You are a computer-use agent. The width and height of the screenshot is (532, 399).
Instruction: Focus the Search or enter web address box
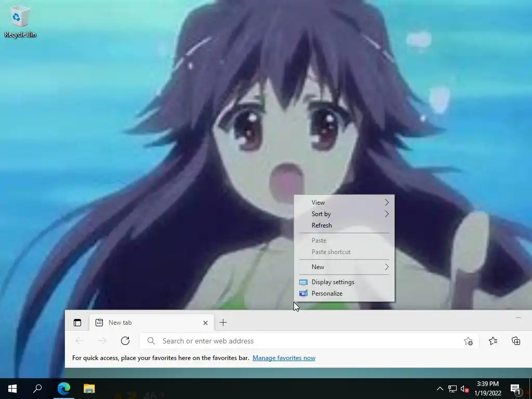(x=309, y=341)
